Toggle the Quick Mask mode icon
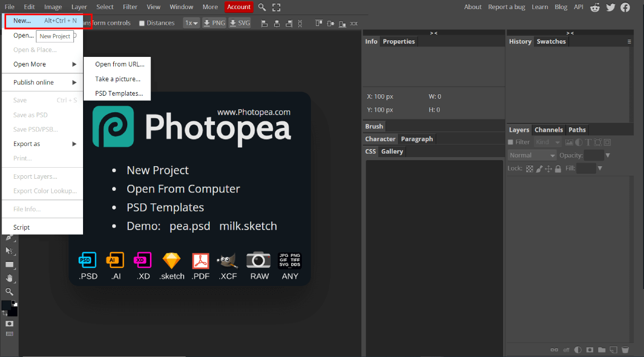This screenshot has height=357, width=644. point(9,323)
